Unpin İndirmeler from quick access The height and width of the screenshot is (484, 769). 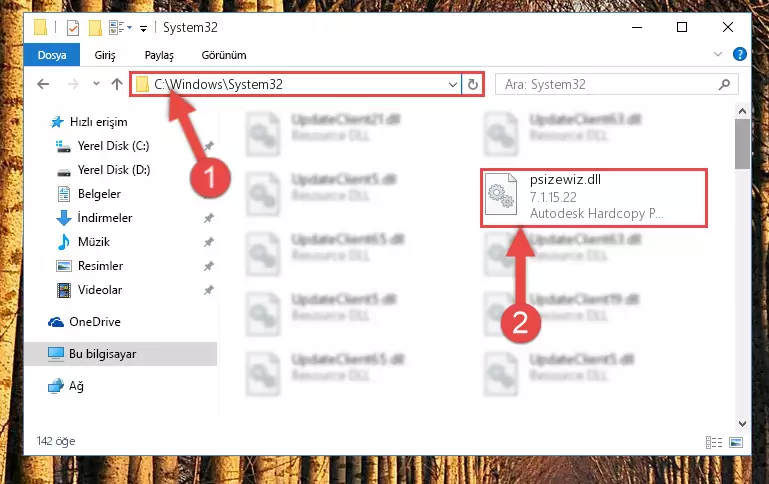pyautogui.click(x=209, y=218)
